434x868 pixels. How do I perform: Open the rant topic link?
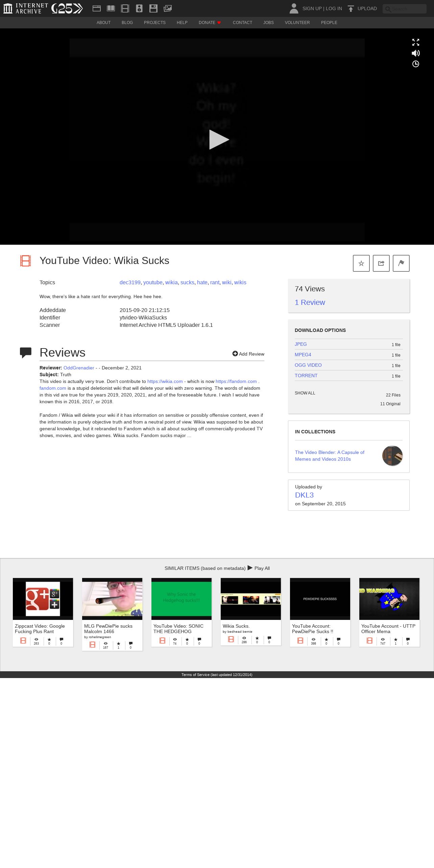[x=215, y=283]
